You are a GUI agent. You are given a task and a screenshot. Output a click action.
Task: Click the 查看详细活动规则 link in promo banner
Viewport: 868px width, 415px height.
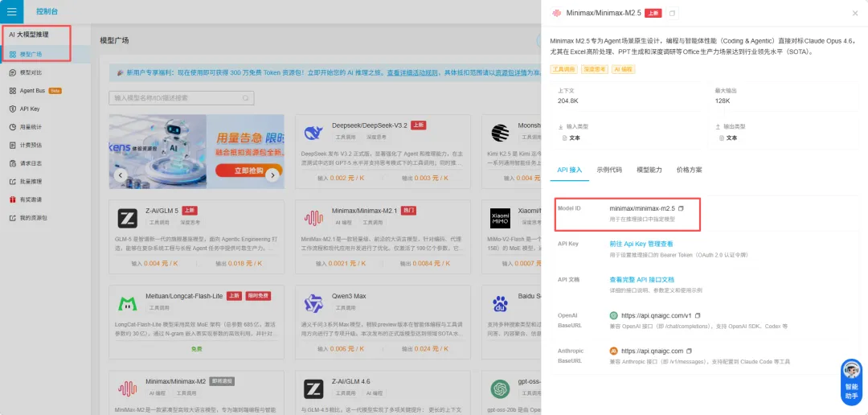(412, 72)
